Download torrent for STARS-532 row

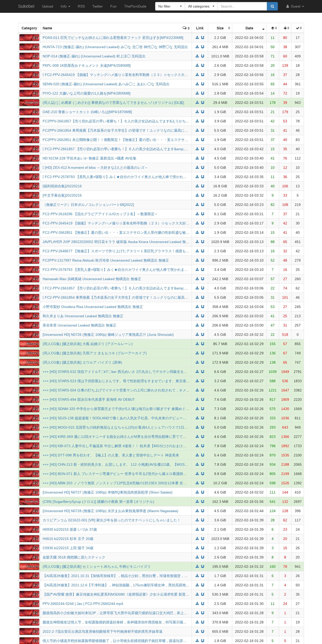197,372
